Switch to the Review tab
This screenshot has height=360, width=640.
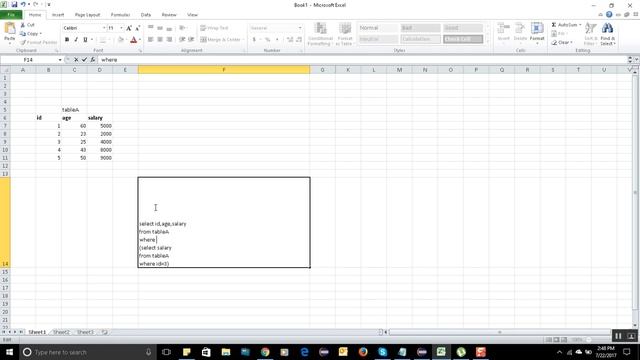coord(169,15)
